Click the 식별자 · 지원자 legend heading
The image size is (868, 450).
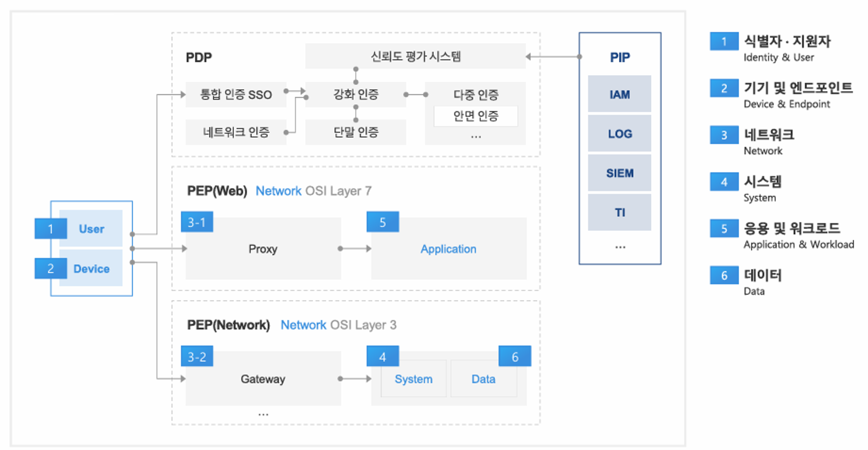click(787, 41)
